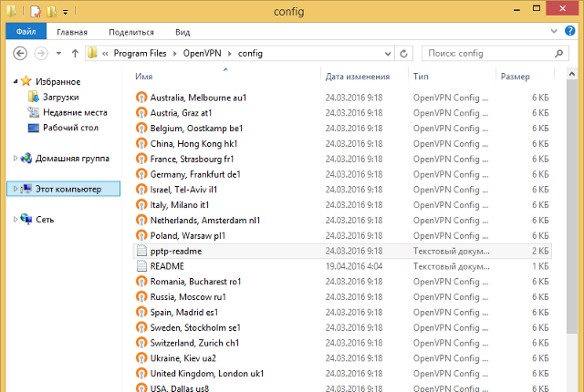Select the China, Hong Kong hk1 icon
This screenshot has width=584, height=392.
[141, 143]
